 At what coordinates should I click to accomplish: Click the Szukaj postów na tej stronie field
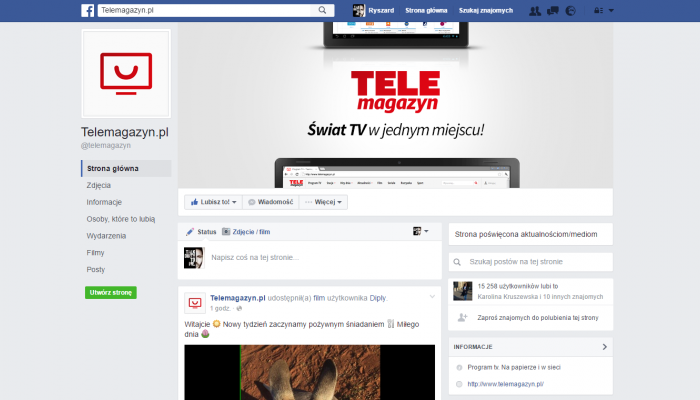pyautogui.click(x=535, y=262)
